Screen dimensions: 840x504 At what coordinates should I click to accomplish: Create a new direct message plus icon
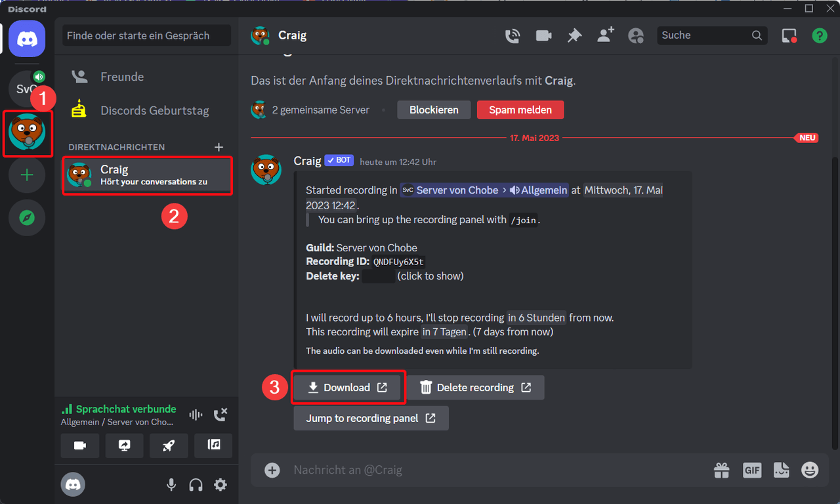(219, 147)
